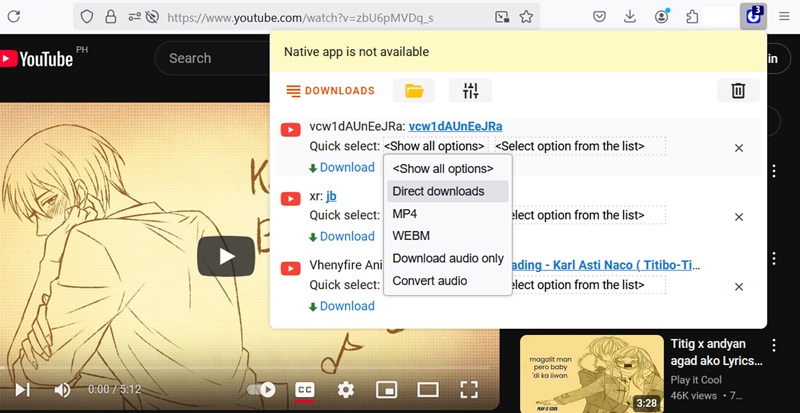800x413 pixels.
Task: Open the video settings gear
Action: coord(346,390)
